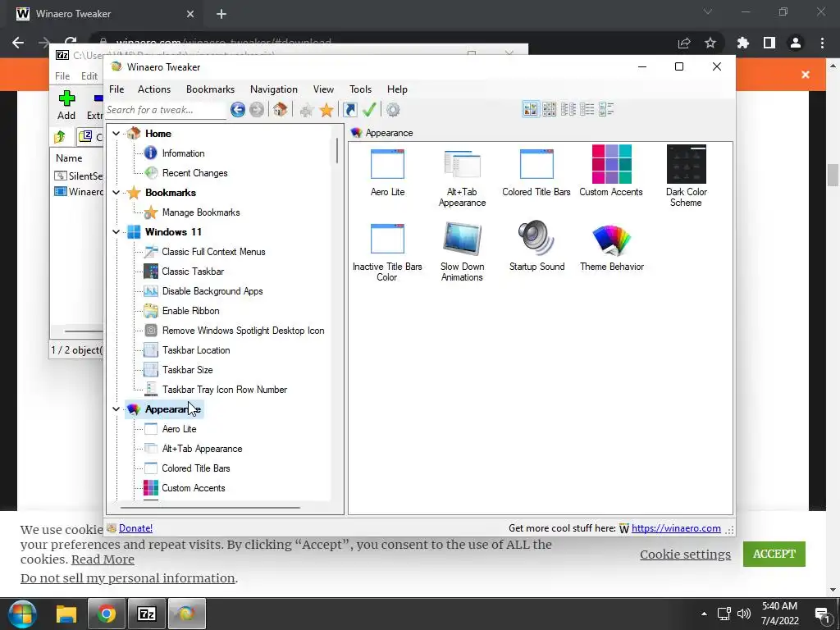Collapse the Bookmarks tree node
The image size is (840, 630).
click(x=116, y=192)
